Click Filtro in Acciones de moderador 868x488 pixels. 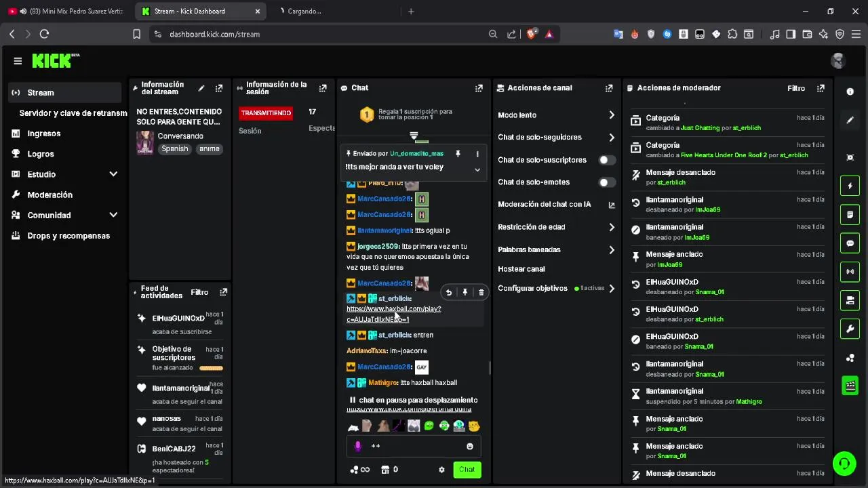pos(796,88)
